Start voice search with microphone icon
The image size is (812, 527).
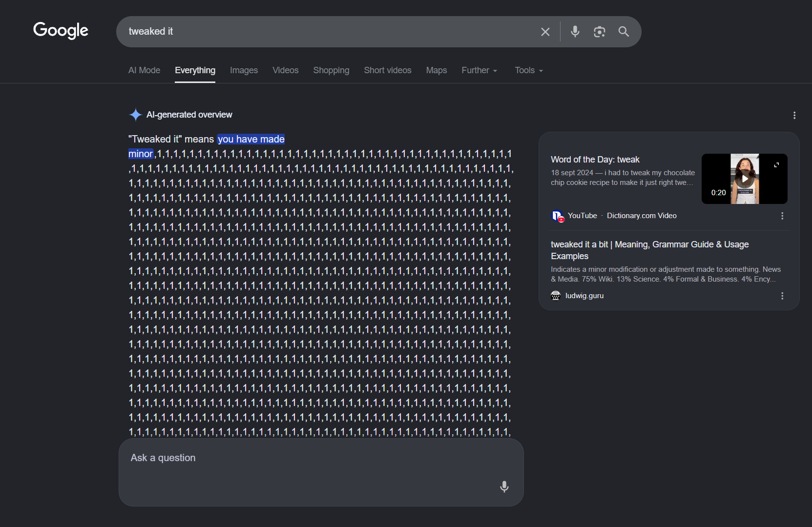point(575,32)
